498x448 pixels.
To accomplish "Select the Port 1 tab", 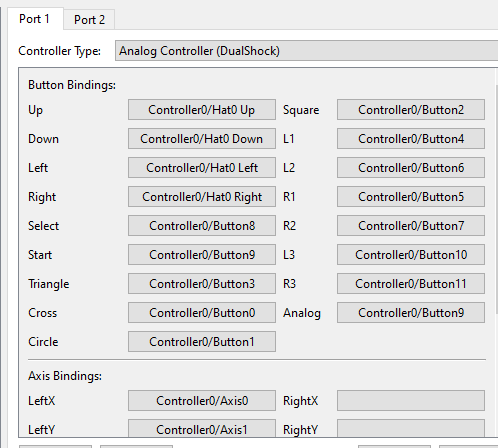I will point(35,19).
